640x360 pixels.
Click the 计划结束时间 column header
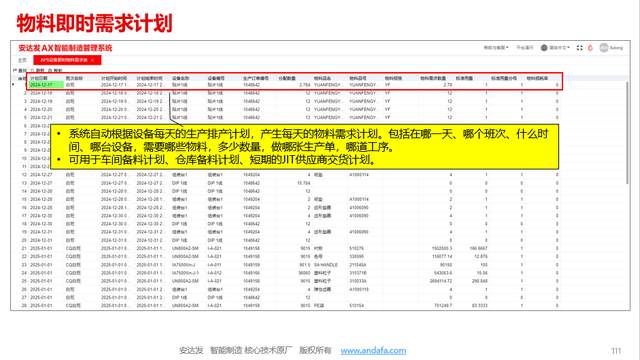tap(149, 78)
